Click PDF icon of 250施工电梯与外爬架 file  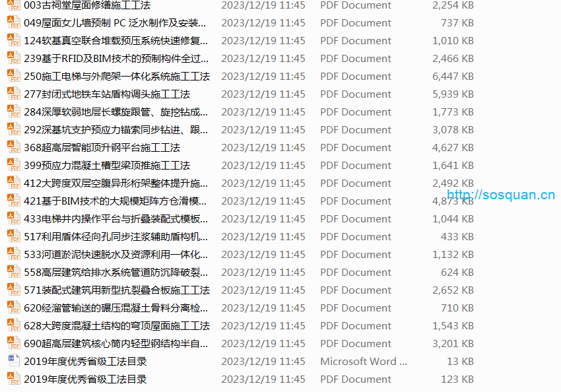13,76
